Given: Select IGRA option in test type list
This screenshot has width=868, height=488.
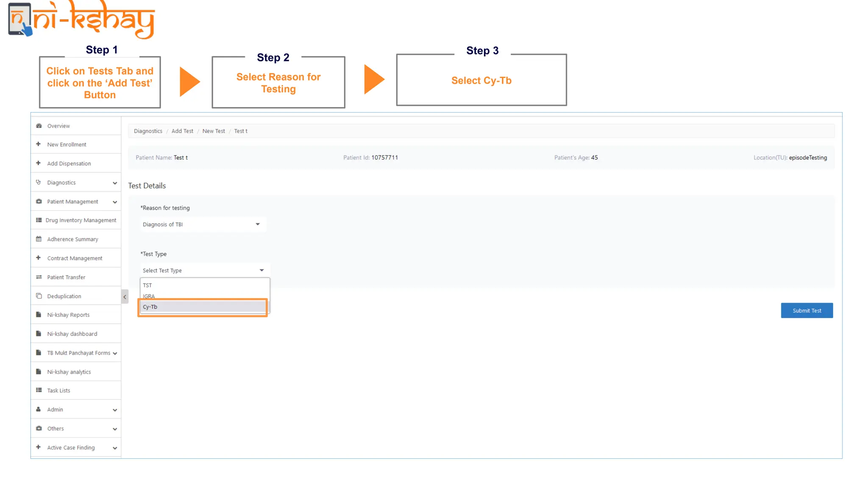Looking at the screenshot, I should pyautogui.click(x=203, y=296).
